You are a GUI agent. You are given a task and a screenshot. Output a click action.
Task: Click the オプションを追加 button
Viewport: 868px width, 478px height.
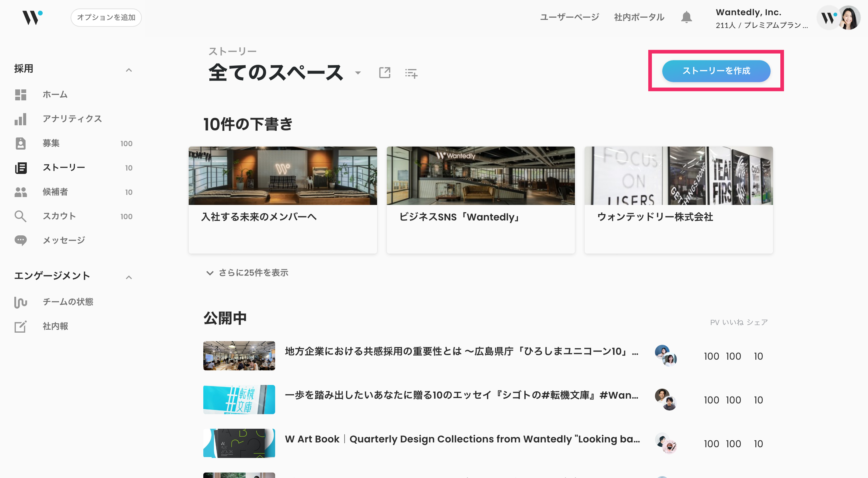(x=106, y=18)
